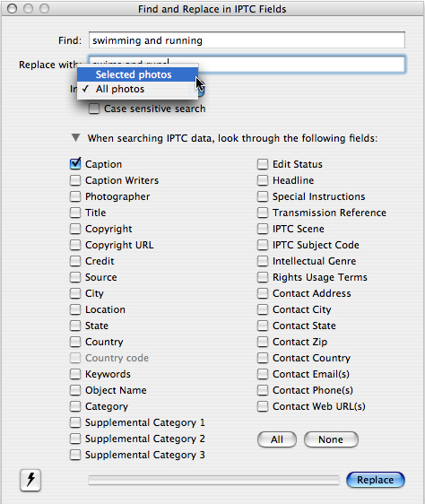Tick the Keywords checkbox
Screen dimensions: 425x504
pos(75,374)
